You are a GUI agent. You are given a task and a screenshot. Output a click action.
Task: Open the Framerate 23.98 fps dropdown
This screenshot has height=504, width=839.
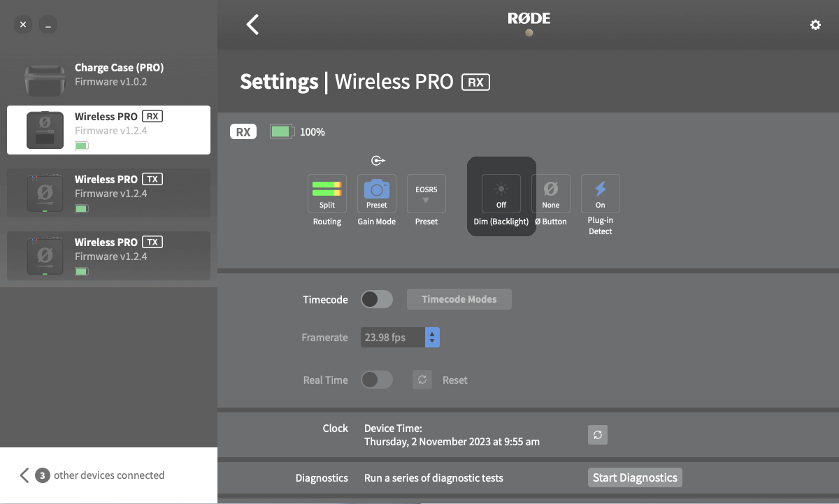(x=400, y=338)
